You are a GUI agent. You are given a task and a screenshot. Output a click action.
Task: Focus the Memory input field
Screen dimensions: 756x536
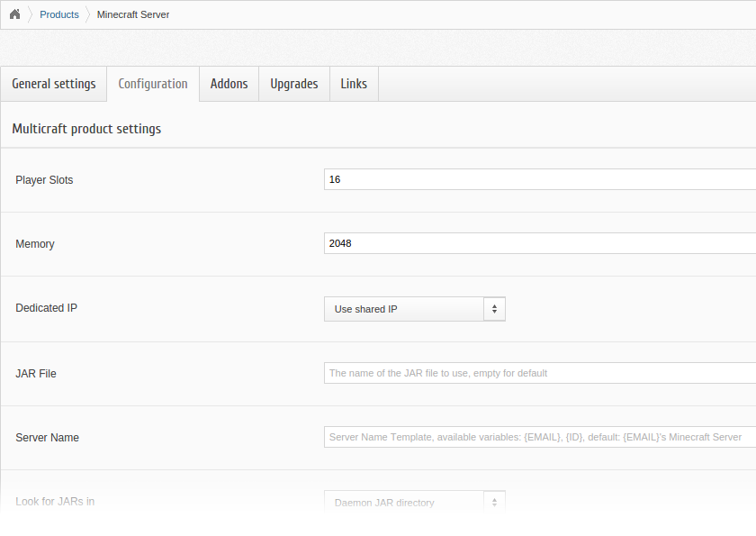(540, 243)
